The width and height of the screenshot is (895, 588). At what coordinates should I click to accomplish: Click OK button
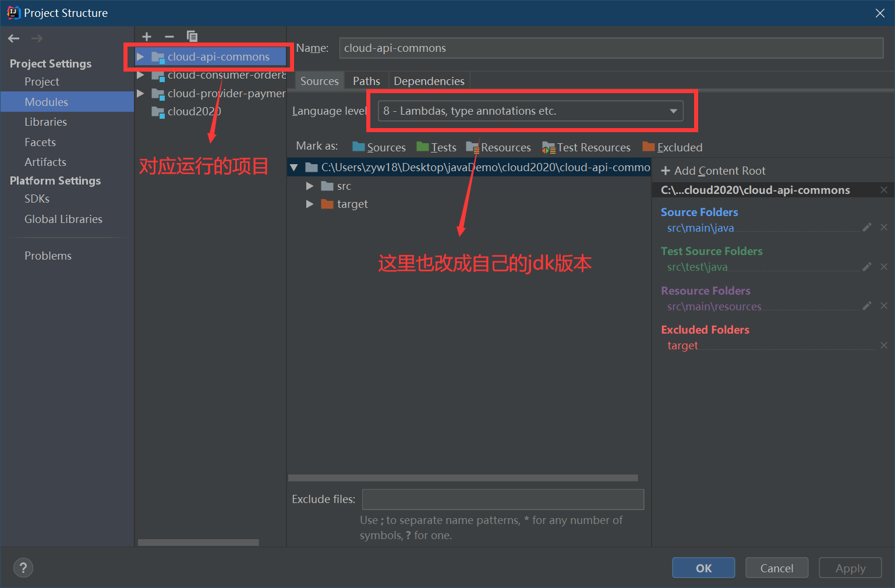(x=703, y=568)
